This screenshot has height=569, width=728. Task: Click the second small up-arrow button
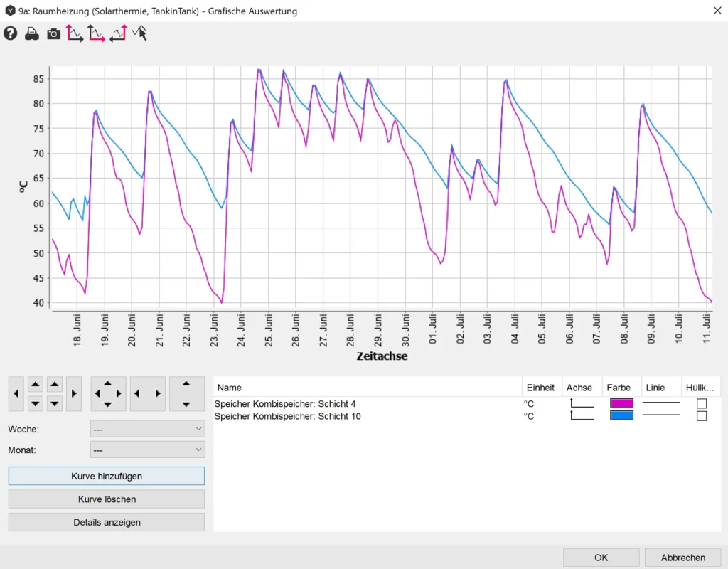[x=54, y=385]
